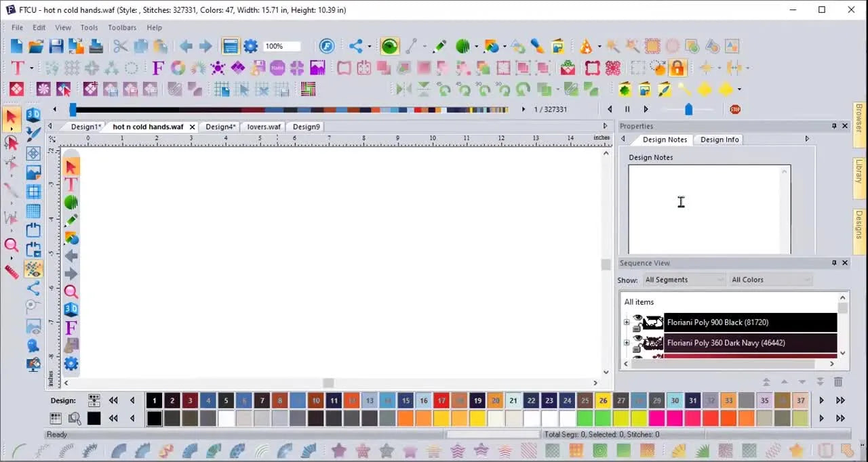Select the red ruler measure tool
The height and width of the screenshot is (462, 868).
tap(12, 272)
